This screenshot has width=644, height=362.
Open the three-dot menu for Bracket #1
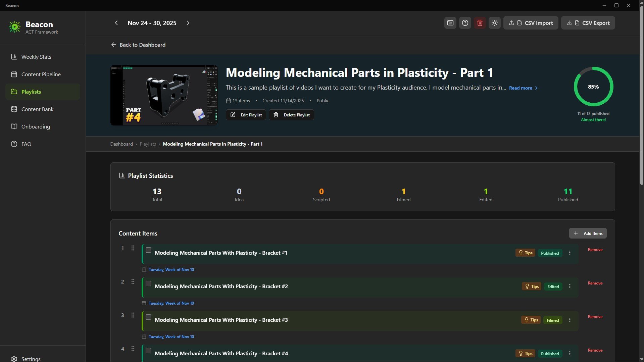click(569, 253)
